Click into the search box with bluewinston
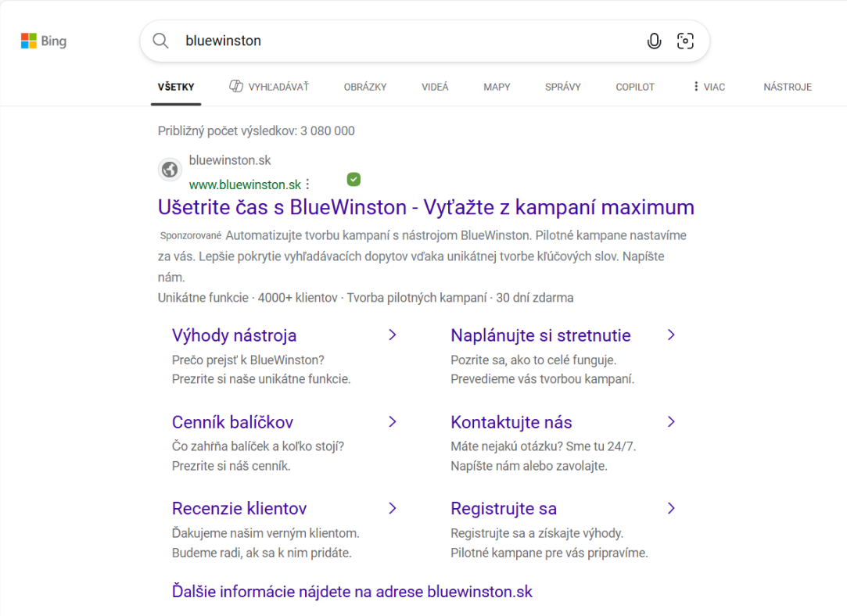The image size is (847, 616). coord(407,41)
